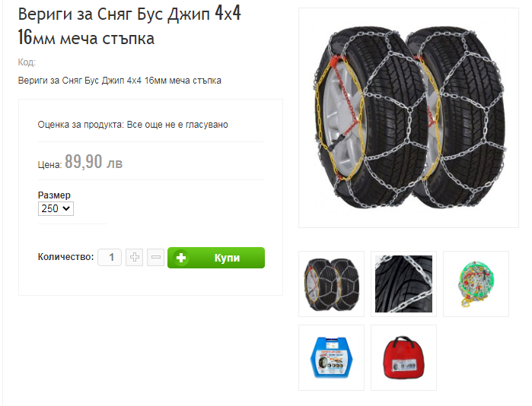This screenshot has height=406, width=532.
Task: Click the Код product code label
Action: [x=27, y=62]
